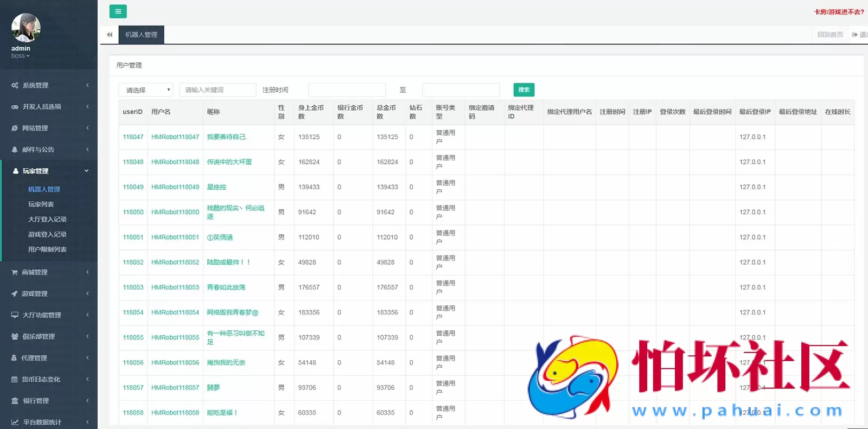
Task: Click the 商城管理 shopping cart icon
Action: click(x=15, y=272)
